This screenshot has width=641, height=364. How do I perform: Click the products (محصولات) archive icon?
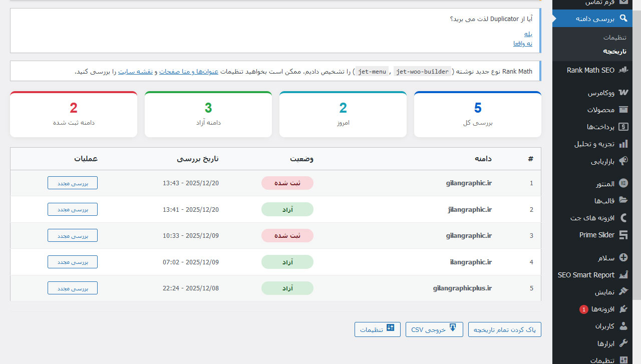coord(623,110)
